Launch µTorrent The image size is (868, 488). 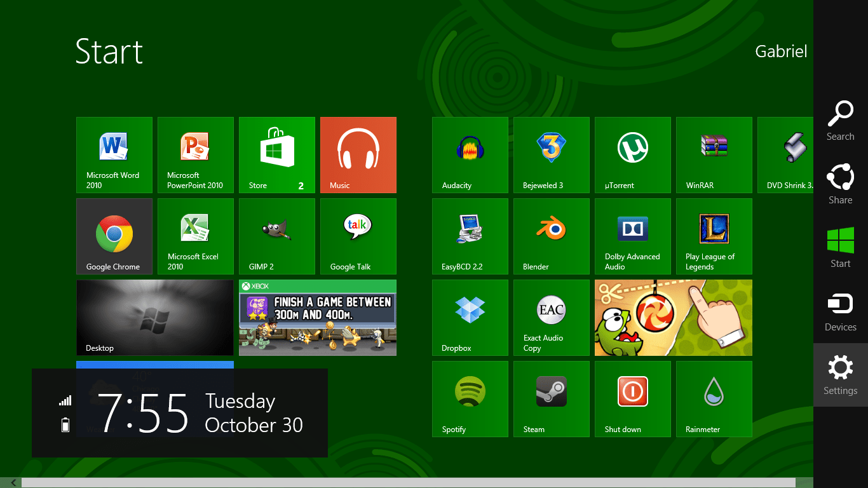click(x=633, y=155)
